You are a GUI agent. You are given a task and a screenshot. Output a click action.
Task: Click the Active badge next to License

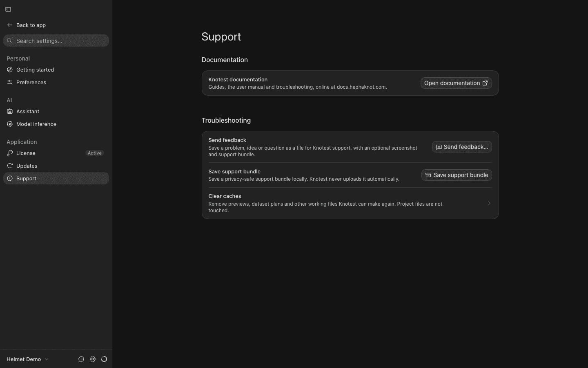coord(95,153)
